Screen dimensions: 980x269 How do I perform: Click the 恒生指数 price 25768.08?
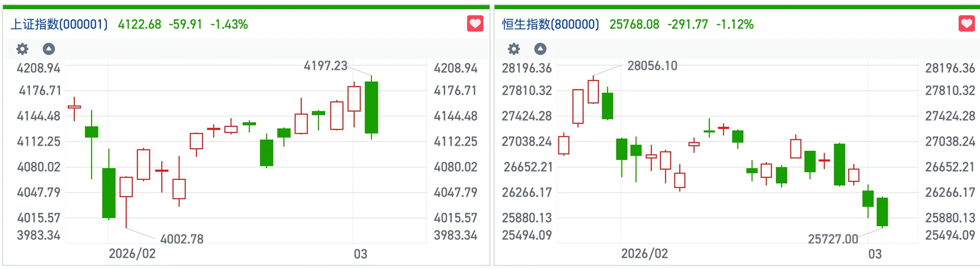[x=634, y=24]
